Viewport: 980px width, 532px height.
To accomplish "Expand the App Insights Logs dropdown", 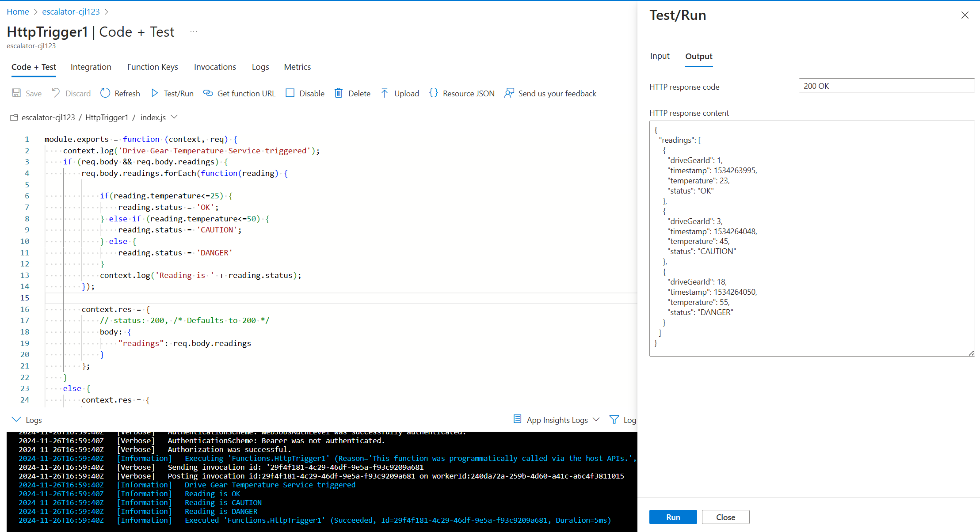I will coord(597,419).
